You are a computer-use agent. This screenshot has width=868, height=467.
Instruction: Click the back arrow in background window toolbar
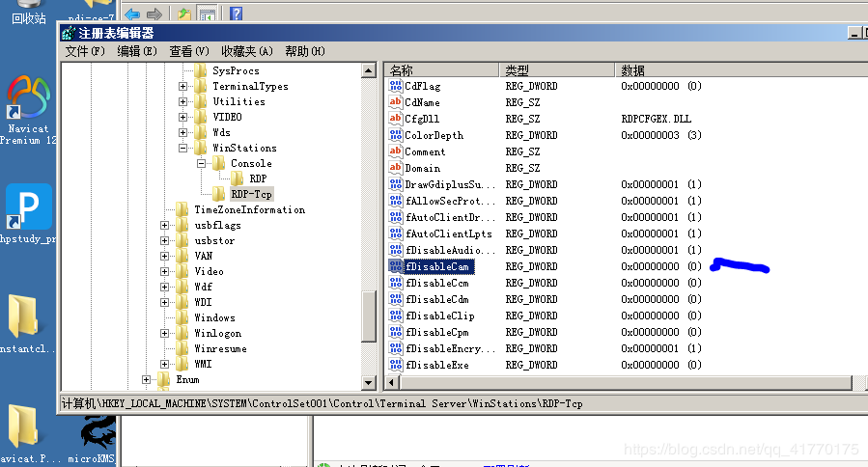(132, 14)
